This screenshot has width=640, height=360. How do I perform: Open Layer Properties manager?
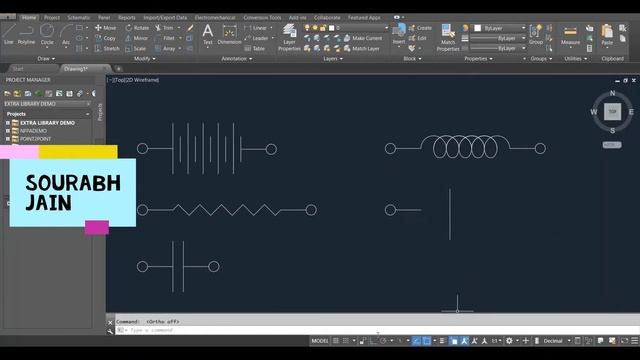(x=289, y=38)
